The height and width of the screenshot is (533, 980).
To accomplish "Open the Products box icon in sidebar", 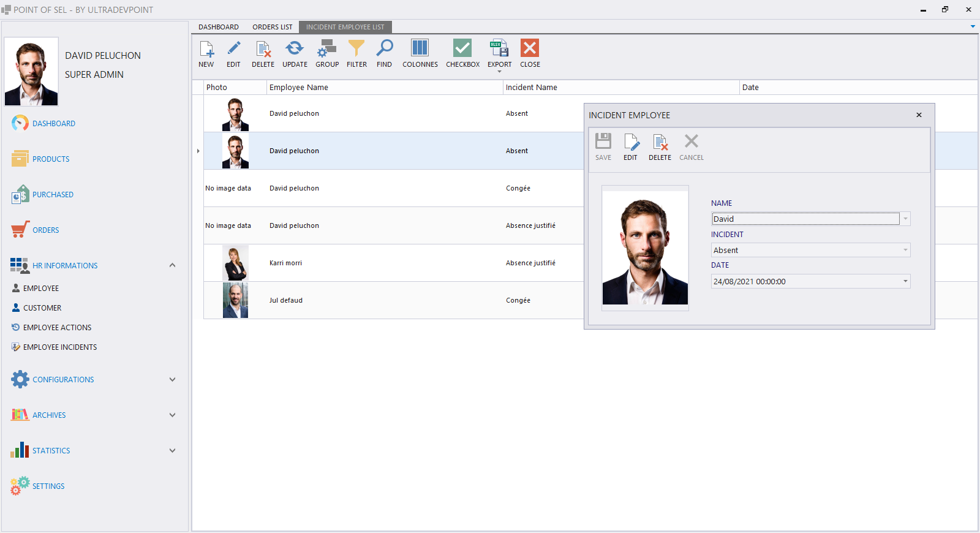I will [x=20, y=159].
